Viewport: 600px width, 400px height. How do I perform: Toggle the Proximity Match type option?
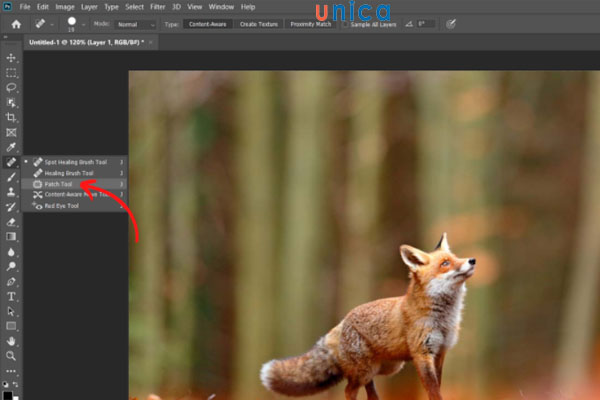point(309,23)
